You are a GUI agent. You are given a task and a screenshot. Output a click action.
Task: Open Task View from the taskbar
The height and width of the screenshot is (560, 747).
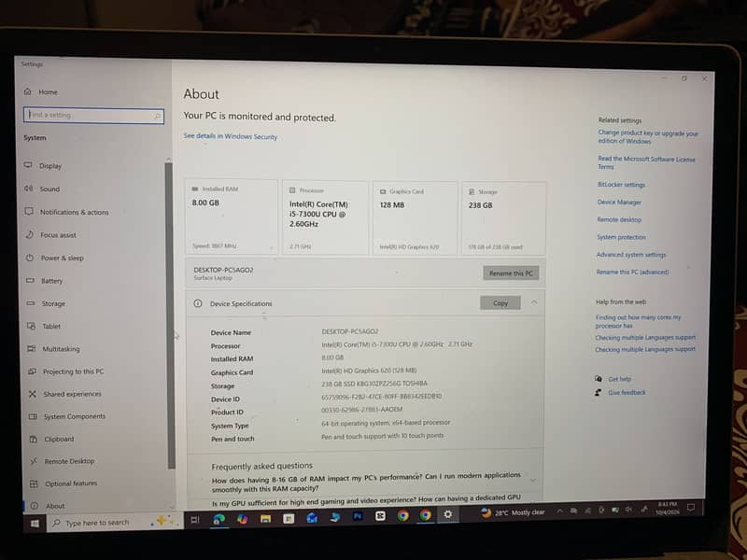pyautogui.click(x=195, y=520)
